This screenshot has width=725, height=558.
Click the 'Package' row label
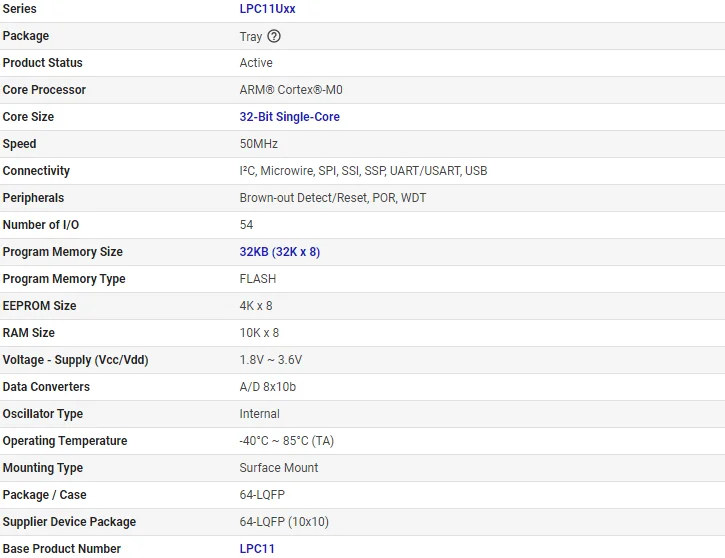[x=26, y=36]
